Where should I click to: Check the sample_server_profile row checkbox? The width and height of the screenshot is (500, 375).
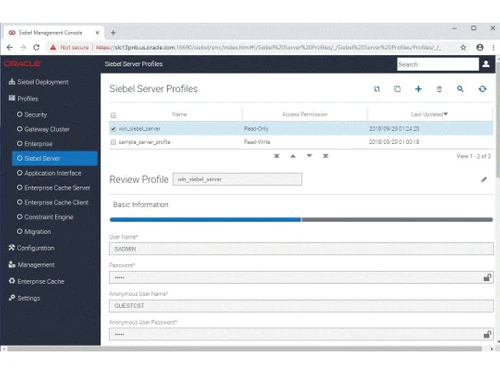[113, 142]
